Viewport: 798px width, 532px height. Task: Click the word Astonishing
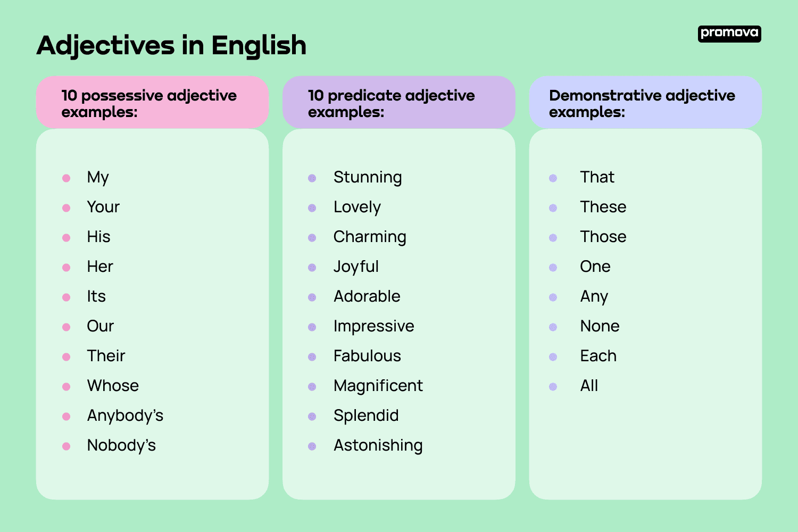(378, 445)
